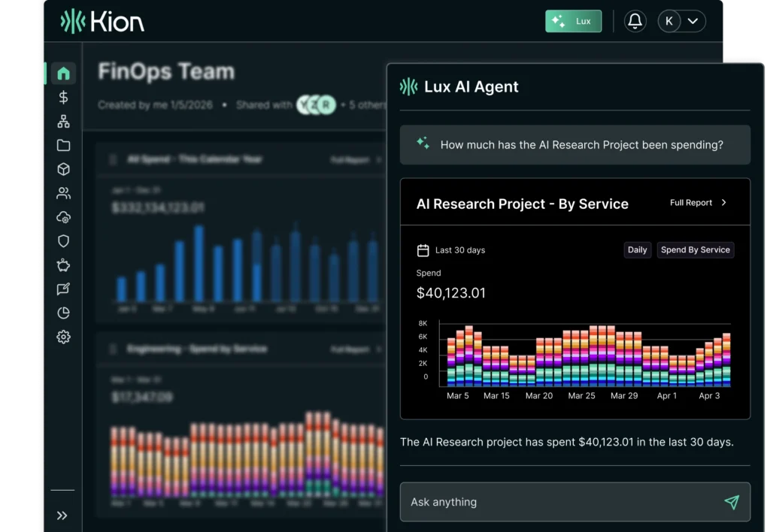Open the K user account dropdown
The height and width of the screenshot is (532, 770).
point(681,21)
